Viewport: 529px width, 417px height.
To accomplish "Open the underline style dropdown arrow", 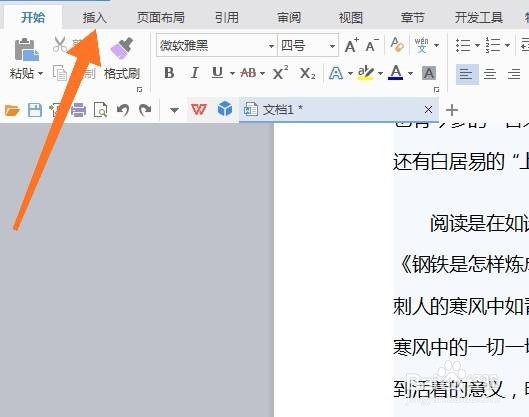I will (x=232, y=73).
